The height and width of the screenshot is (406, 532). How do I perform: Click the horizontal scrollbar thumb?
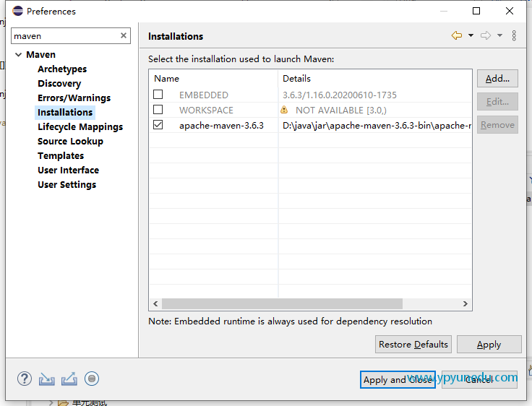coord(283,303)
